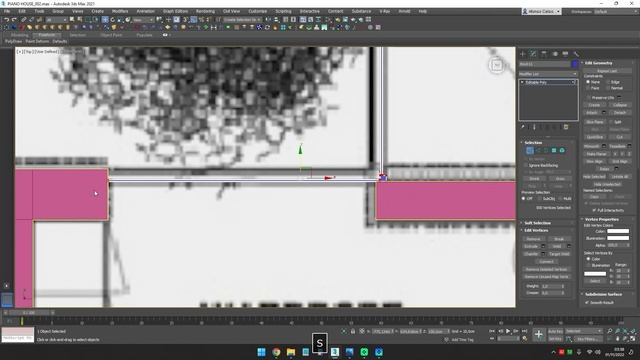Click the object name input field
This screenshot has width=640, height=360.
click(x=544, y=64)
